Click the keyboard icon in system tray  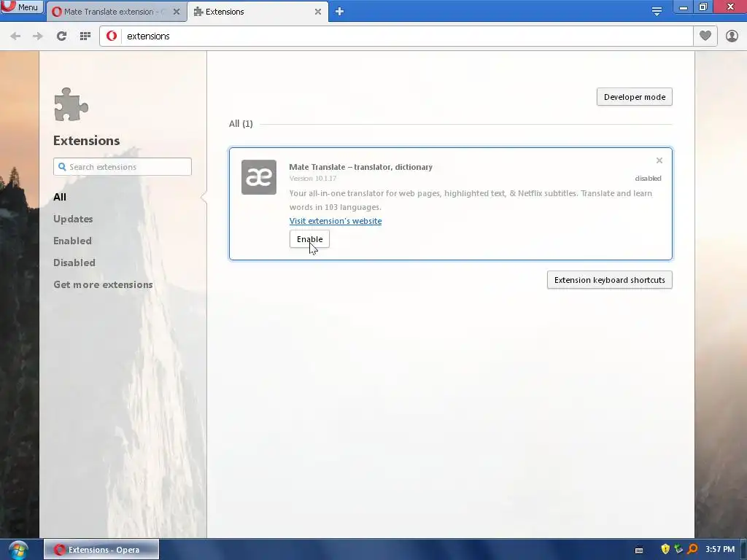[639, 550]
